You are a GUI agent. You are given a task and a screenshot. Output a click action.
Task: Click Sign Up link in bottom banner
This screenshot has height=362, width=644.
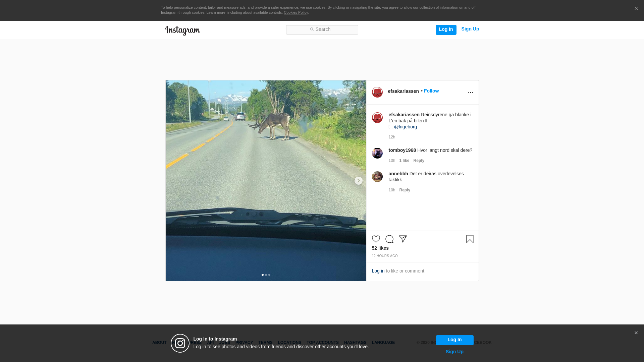pos(454,352)
